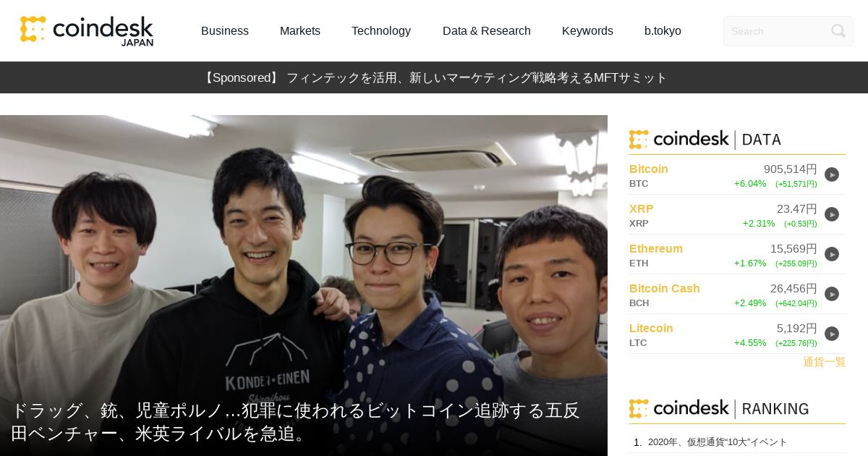Click the LTC ticker label
Viewport: 868px width, 456px height.
coord(638,343)
